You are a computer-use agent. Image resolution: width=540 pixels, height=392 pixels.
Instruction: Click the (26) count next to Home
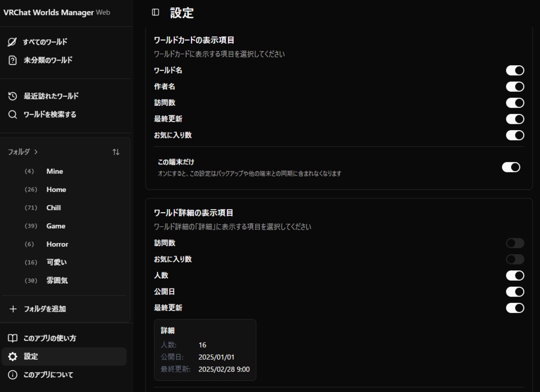coord(31,190)
